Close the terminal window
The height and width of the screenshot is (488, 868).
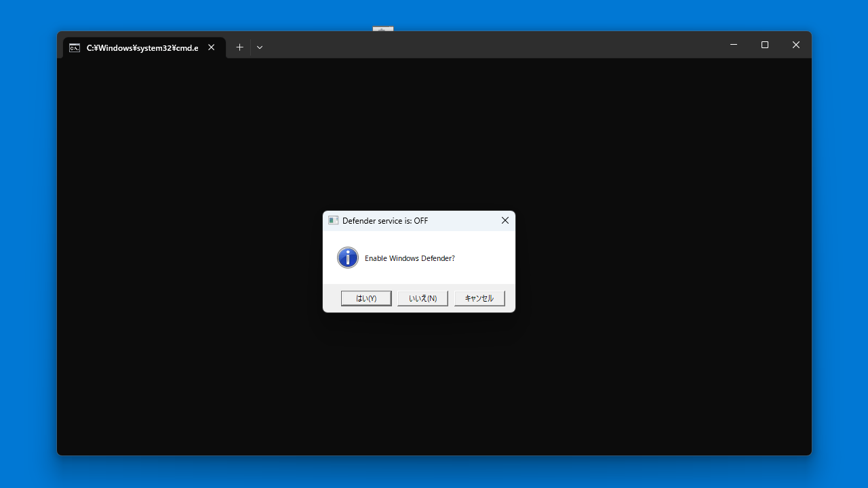(796, 45)
